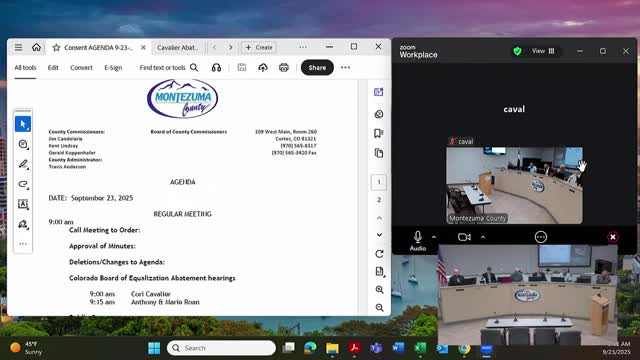
Task: Star the Consent AGENDA tab as favorite
Action: pyautogui.click(x=56, y=48)
